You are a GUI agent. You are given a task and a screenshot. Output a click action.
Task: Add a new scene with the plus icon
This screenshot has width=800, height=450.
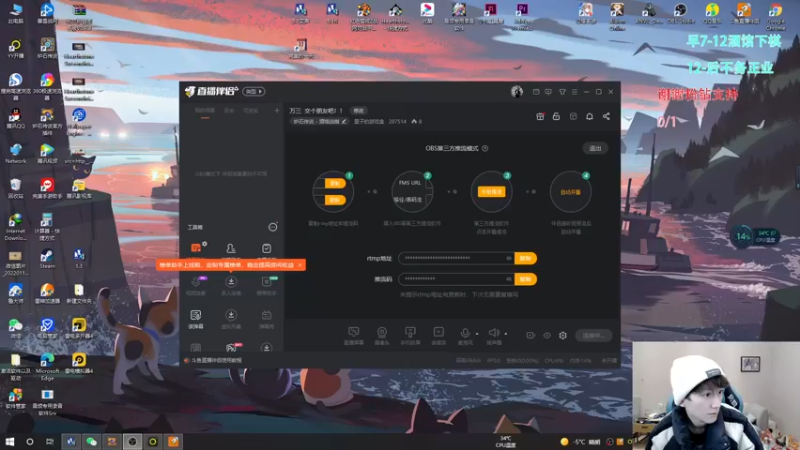pos(277,111)
